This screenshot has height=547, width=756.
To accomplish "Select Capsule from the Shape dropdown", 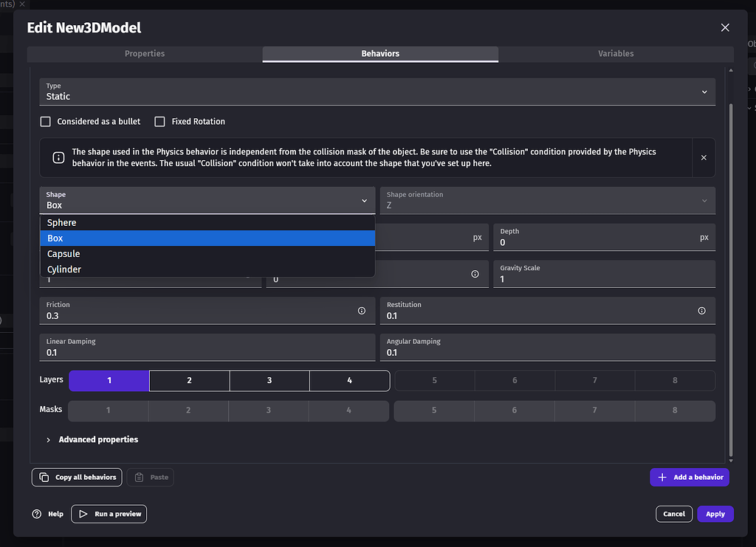I will click(x=63, y=253).
